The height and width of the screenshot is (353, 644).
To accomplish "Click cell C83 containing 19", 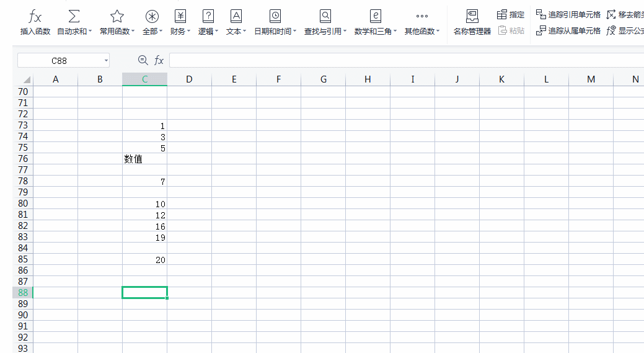I will [x=144, y=237].
